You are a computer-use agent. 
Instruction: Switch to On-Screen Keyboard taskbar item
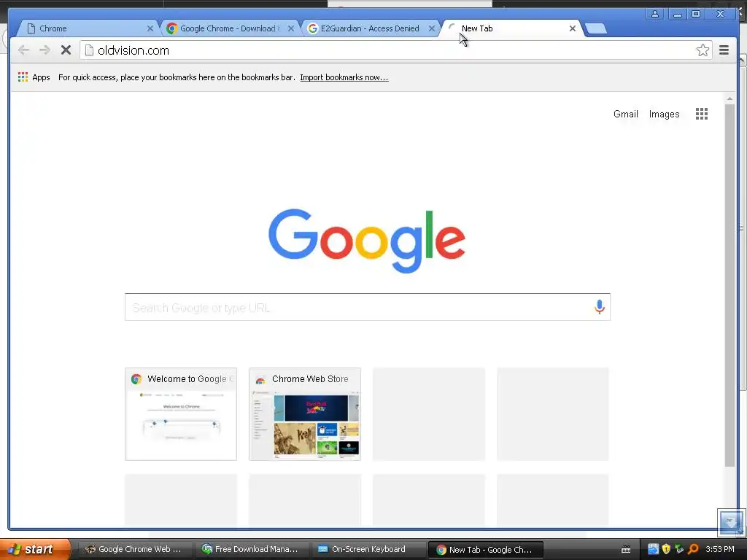pos(367,549)
